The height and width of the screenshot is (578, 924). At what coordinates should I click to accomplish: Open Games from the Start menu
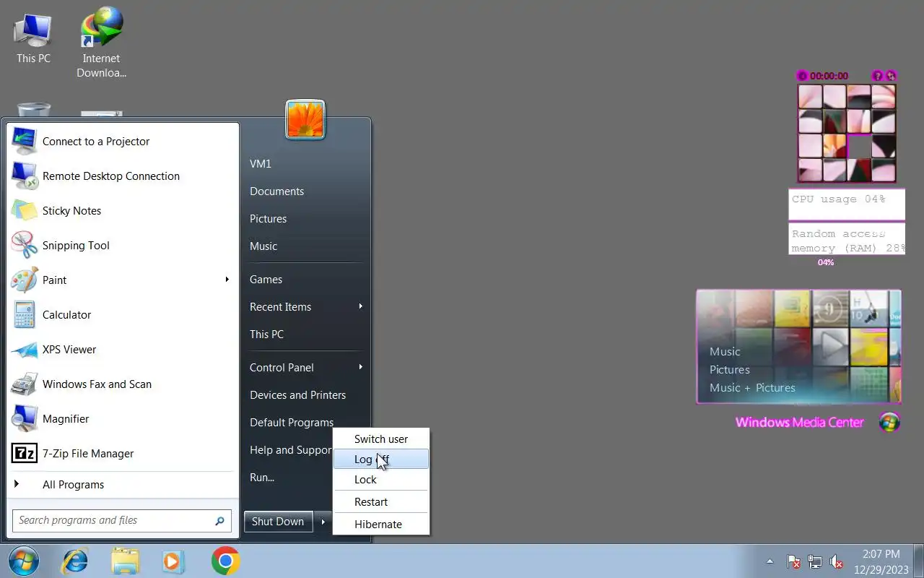click(x=266, y=280)
